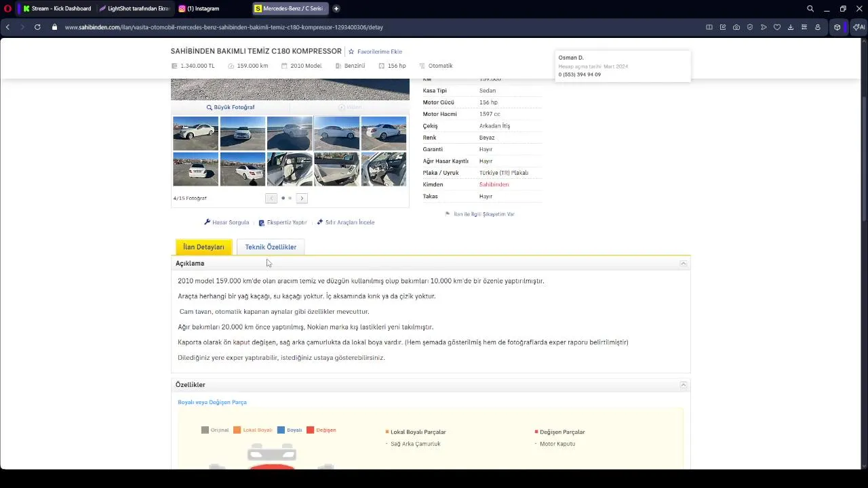Switch to LightShot browser tab

pyautogui.click(x=134, y=9)
